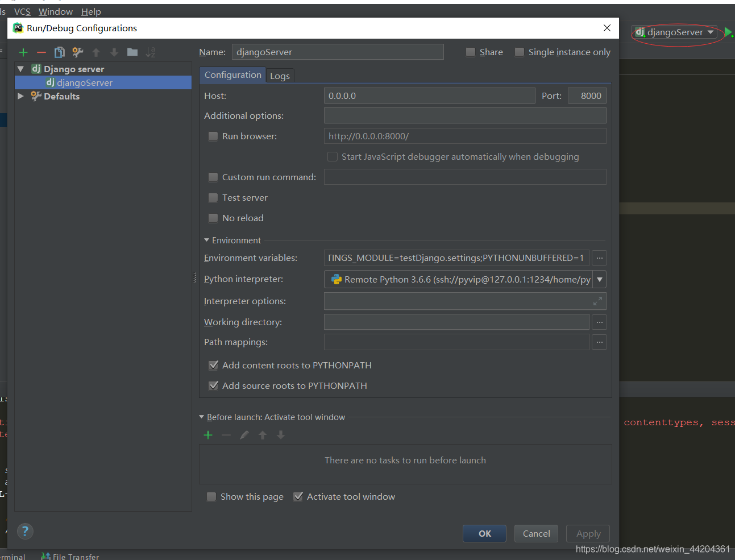
Task: Uncheck Add content roots to PYTHONPATH
Action: click(214, 366)
